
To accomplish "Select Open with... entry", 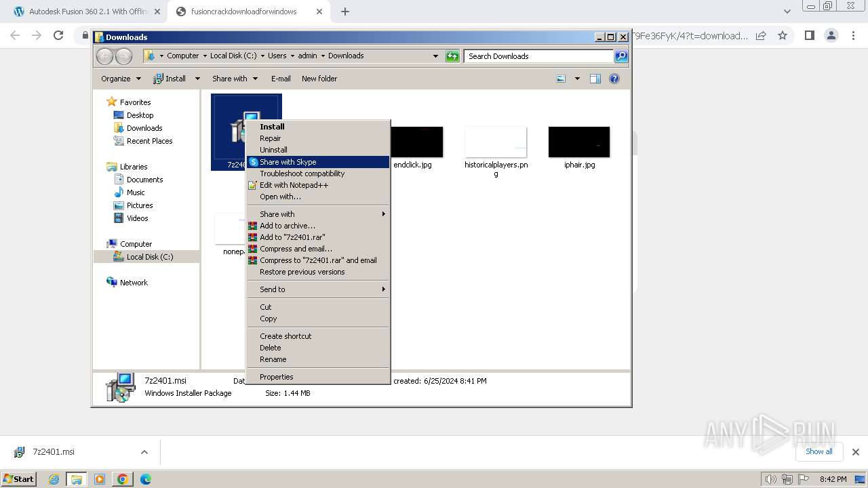I will [318, 197].
